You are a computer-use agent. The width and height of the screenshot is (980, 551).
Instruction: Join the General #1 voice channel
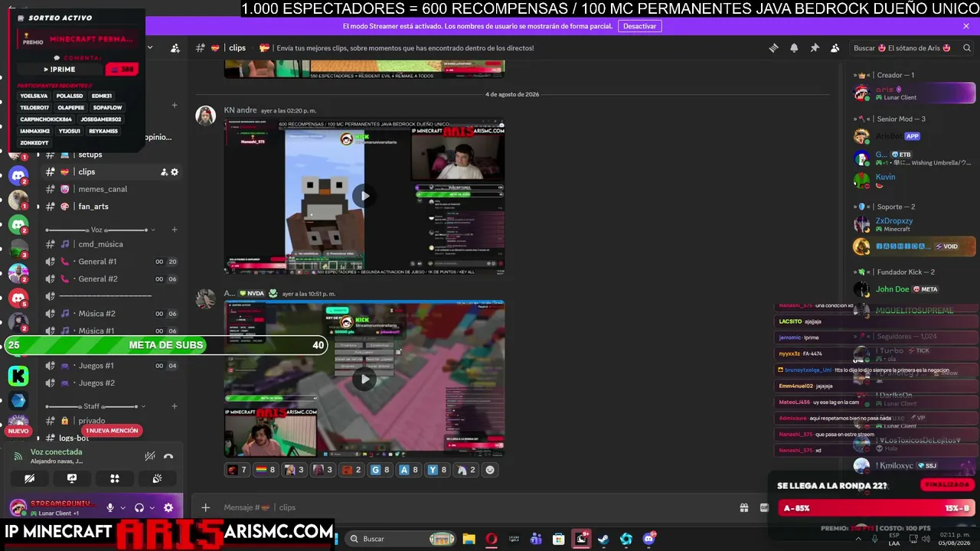coord(111,262)
